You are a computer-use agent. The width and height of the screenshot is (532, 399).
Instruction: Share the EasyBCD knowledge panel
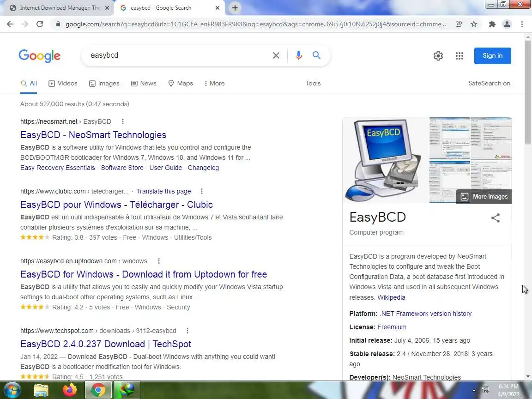pyautogui.click(x=496, y=218)
